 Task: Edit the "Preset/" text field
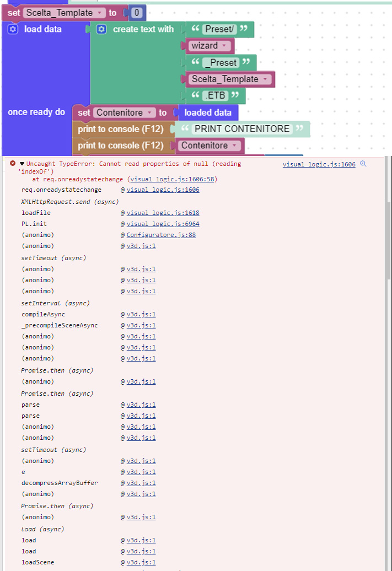click(x=219, y=29)
